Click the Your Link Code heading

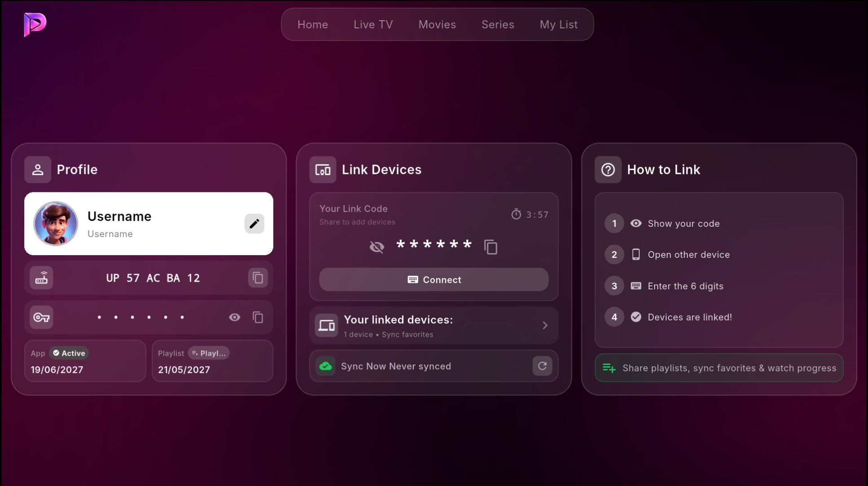point(354,209)
